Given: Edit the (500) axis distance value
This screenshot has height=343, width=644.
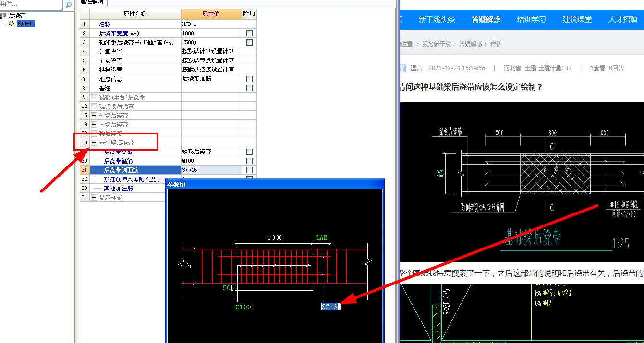Looking at the screenshot, I should (211, 43).
